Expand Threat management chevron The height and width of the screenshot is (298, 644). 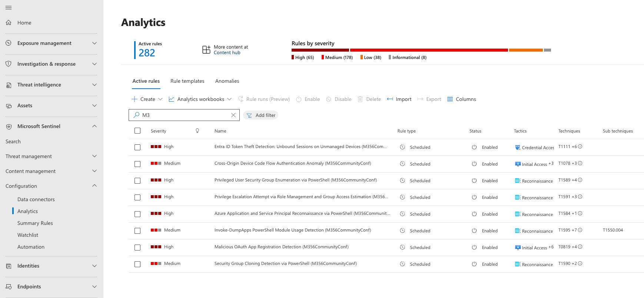[94, 156]
